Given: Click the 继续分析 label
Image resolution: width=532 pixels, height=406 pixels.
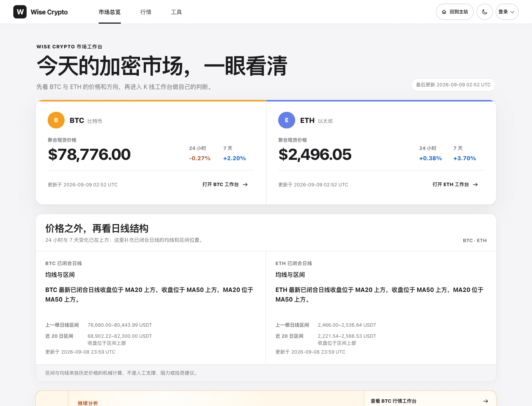Looking at the screenshot, I should 88,403.
